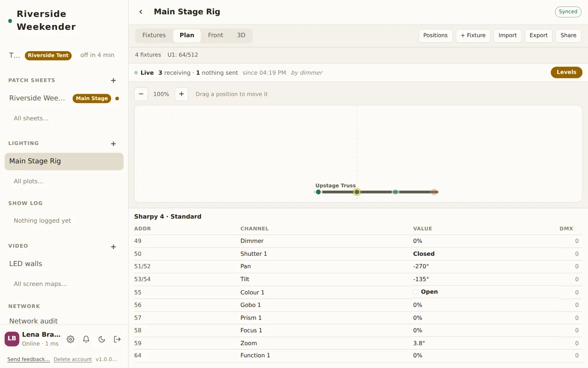The height and width of the screenshot is (368, 588).
Task: Click the Share button
Action: click(x=568, y=36)
